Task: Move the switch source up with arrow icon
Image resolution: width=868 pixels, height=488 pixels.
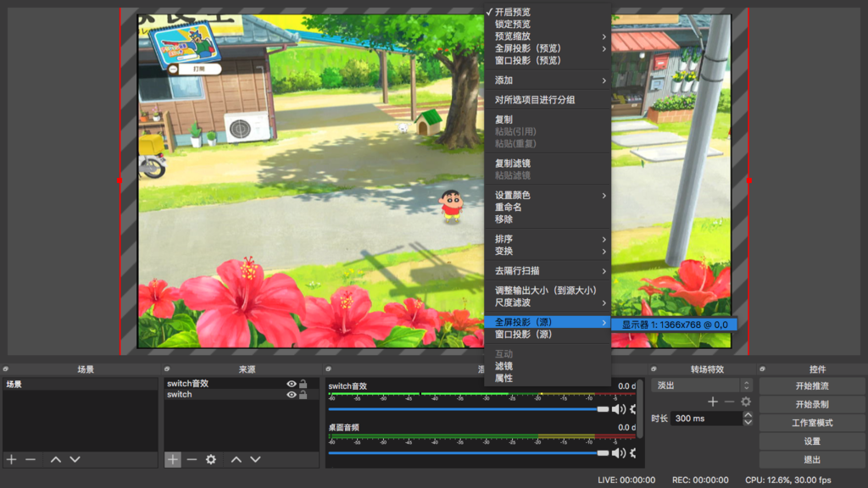Action: pyautogui.click(x=235, y=459)
